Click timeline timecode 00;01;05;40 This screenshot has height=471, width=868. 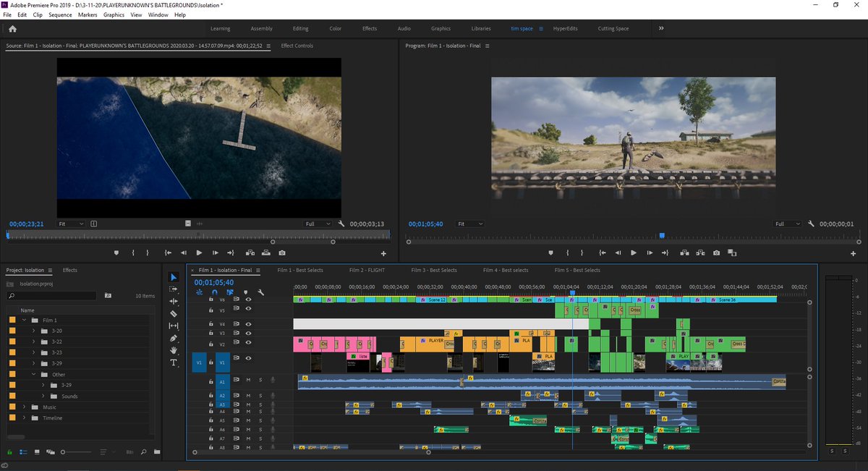pyautogui.click(x=214, y=282)
